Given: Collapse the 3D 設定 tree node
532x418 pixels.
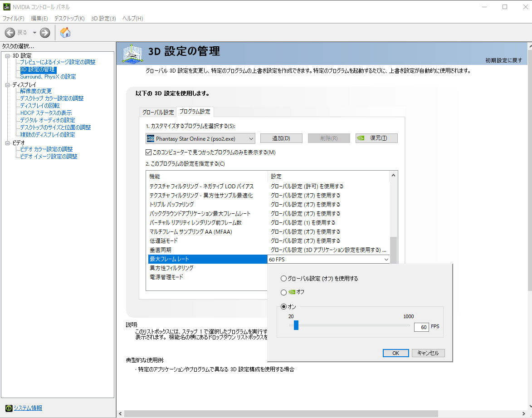Looking at the screenshot, I should (x=7, y=56).
